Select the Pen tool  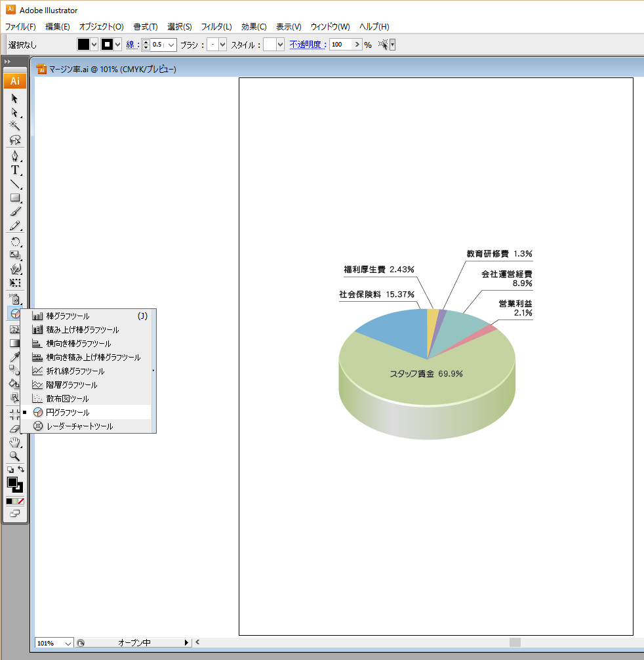(x=14, y=155)
